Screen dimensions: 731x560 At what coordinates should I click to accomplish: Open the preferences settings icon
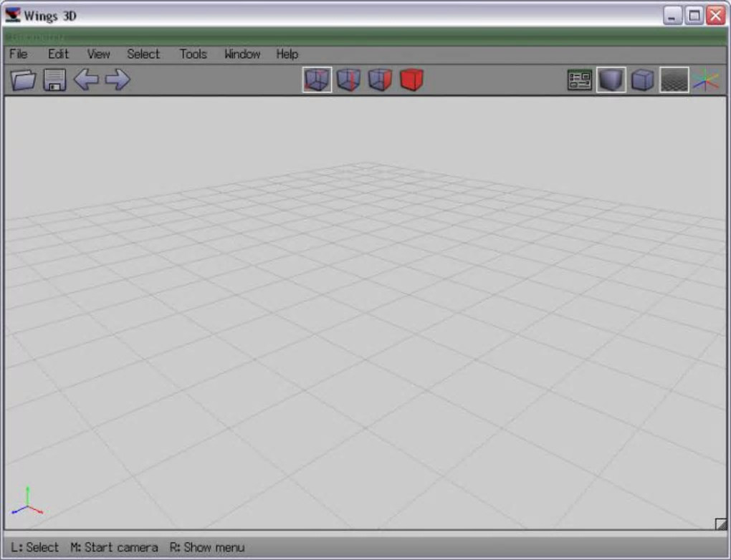pos(580,79)
